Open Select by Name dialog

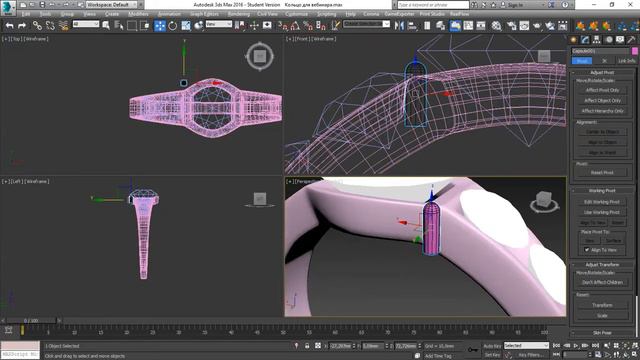pyautogui.click(x=119, y=26)
